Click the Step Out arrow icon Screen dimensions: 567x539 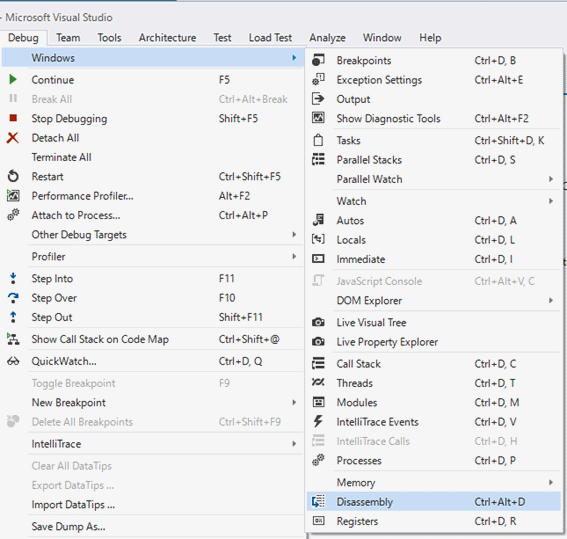[13, 317]
